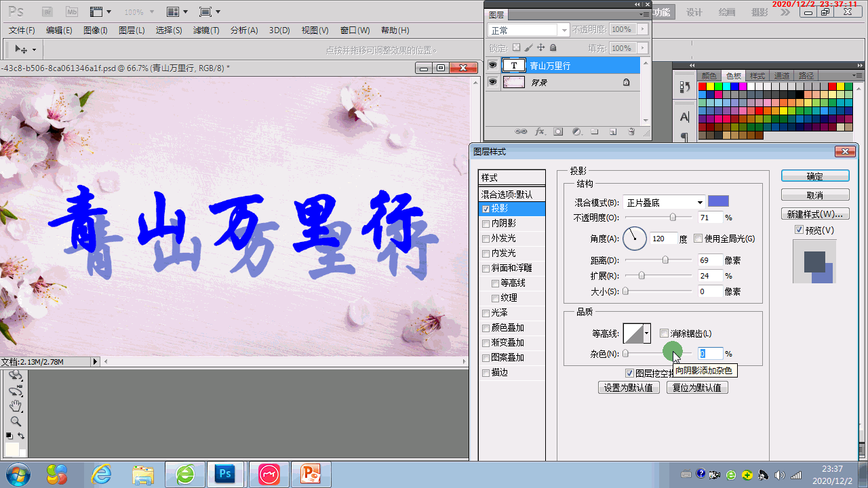
Task: Click the 取消 button
Action: 815,195
